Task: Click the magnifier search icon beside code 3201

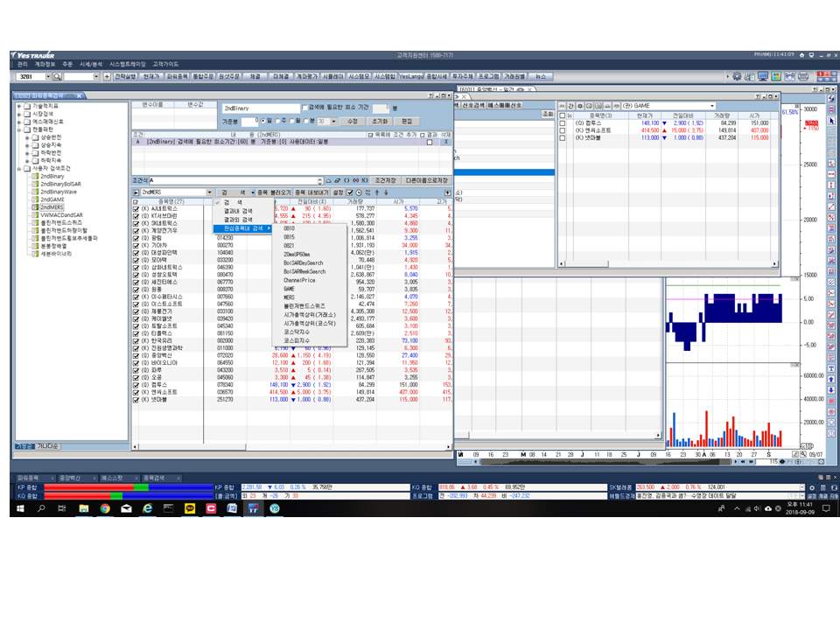Action: pos(58,77)
